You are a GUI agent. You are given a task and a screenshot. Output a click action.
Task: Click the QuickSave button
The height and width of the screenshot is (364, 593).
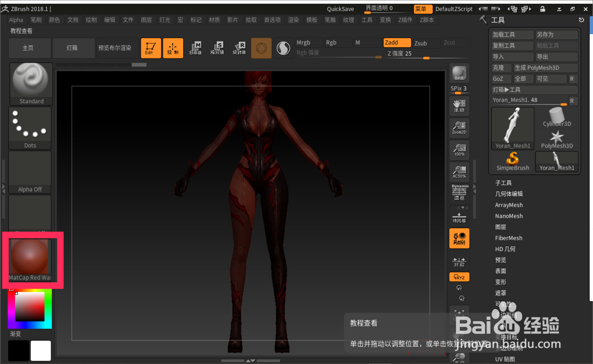tap(340, 9)
